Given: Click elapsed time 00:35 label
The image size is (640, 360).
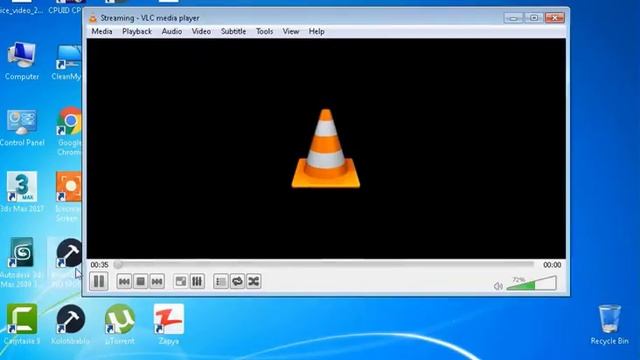Looking at the screenshot, I should [99, 265].
